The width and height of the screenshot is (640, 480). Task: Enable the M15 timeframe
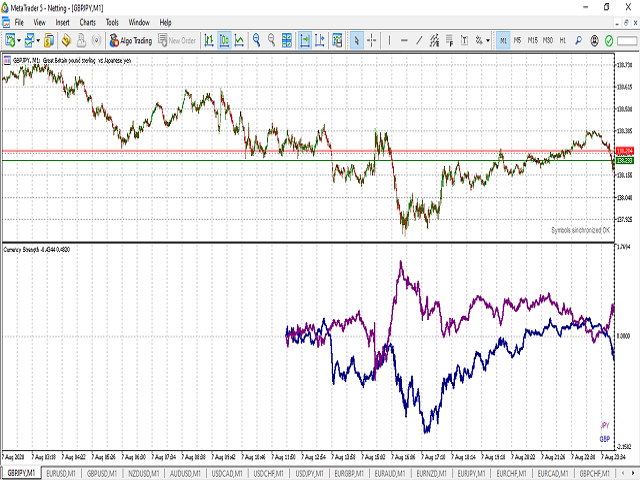pyautogui.click(x=534, y=41)
